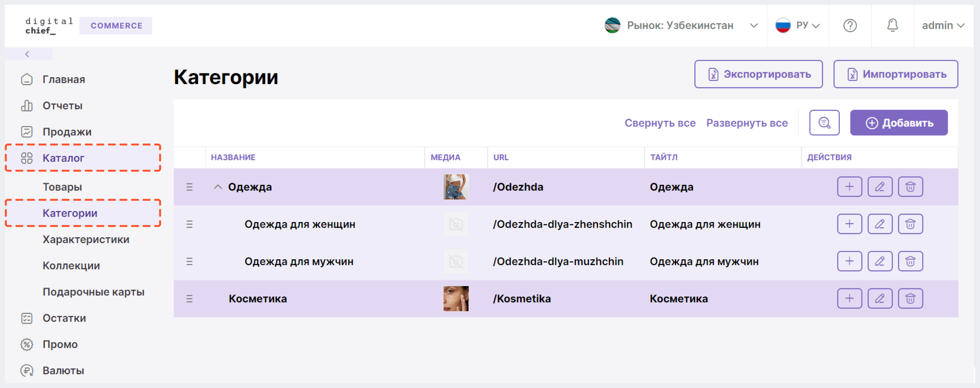Click the Добавить button

point(898,123)
